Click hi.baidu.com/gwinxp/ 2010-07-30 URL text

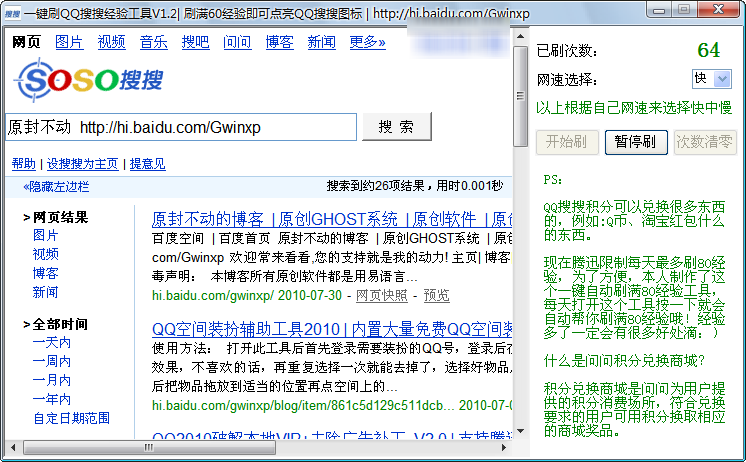coord(246,295)
